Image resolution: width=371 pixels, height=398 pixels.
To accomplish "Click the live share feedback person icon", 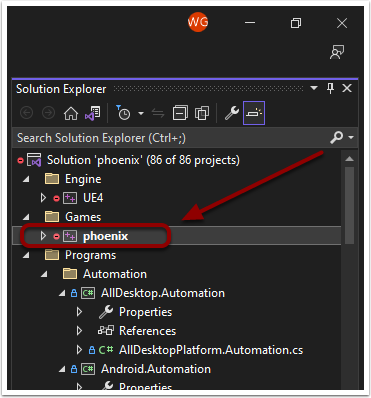I will (337, 52).
